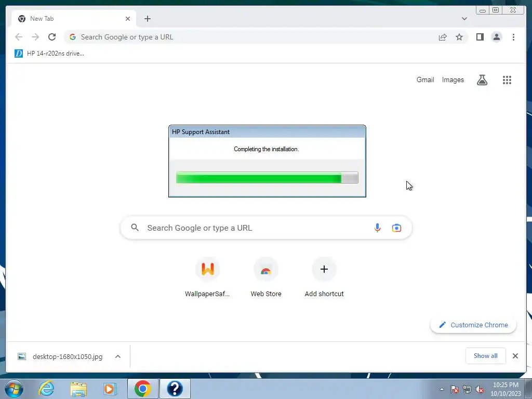Open the Google apps grid
Viewport: 532px width, 399px height.
pos(507,80)
